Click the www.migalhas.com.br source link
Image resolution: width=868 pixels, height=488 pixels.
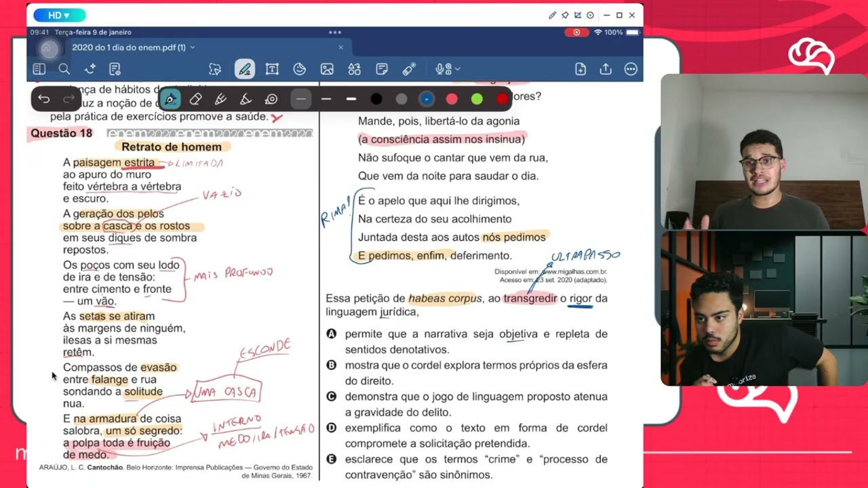pyautogui.click(x=574, y=272)
